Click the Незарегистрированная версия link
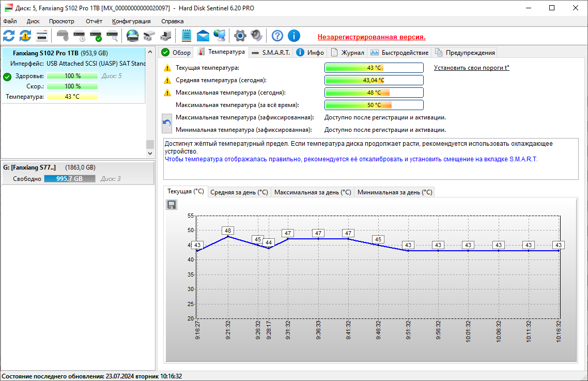The width and height of the screenshot is (588, 381). click(x=371, y=37)
